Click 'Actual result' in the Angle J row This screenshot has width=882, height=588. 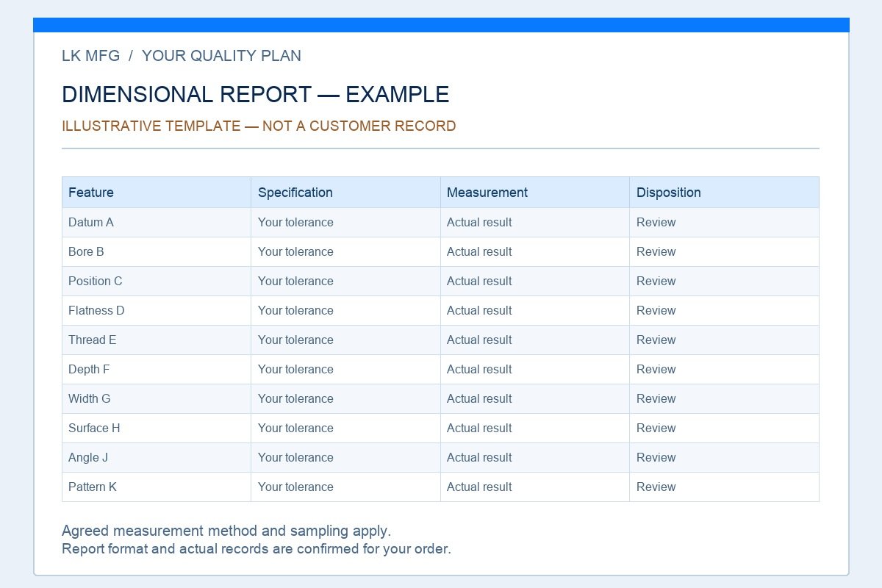(x=479, y=457)
